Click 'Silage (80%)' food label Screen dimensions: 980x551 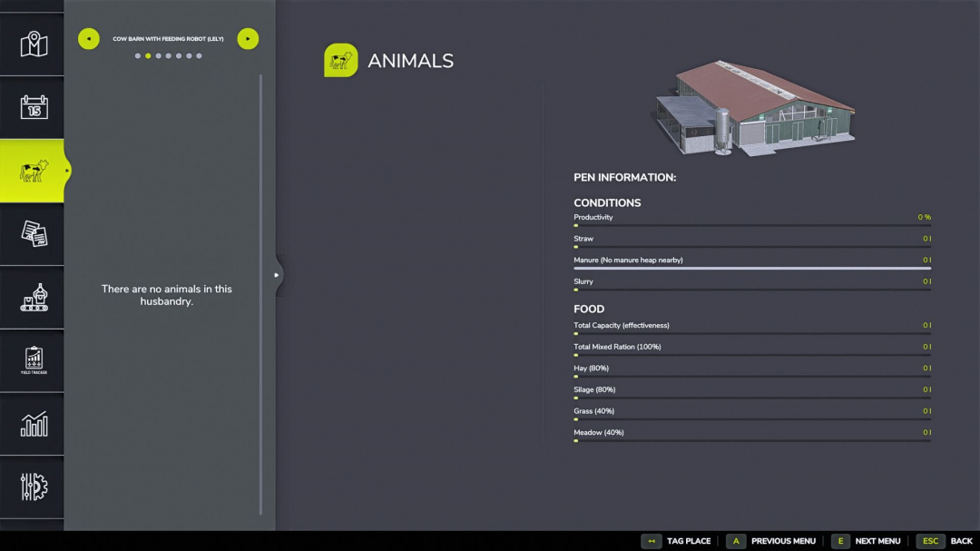pos(594,389)
